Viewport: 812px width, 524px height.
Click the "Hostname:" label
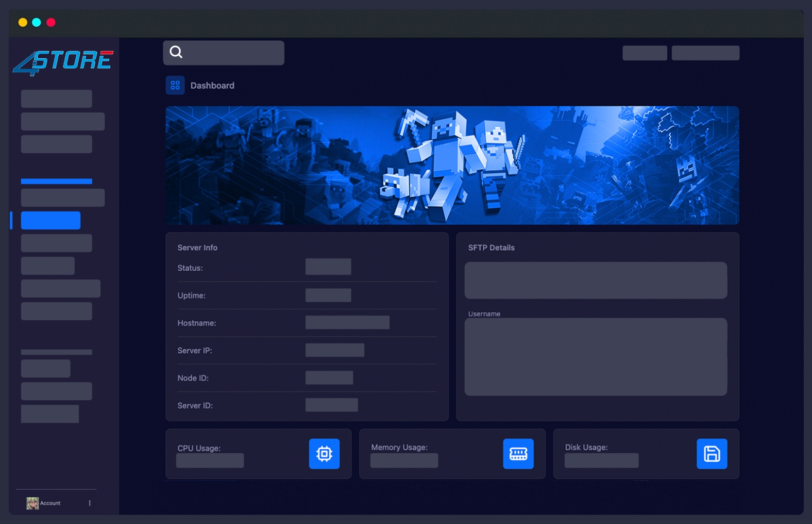coord(197,323)
